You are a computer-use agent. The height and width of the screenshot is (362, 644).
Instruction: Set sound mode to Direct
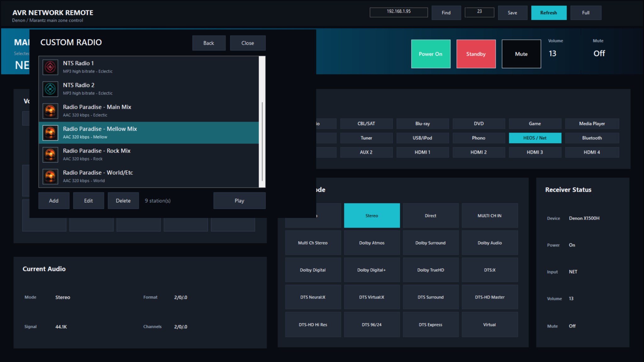click(x=431, y=216)
